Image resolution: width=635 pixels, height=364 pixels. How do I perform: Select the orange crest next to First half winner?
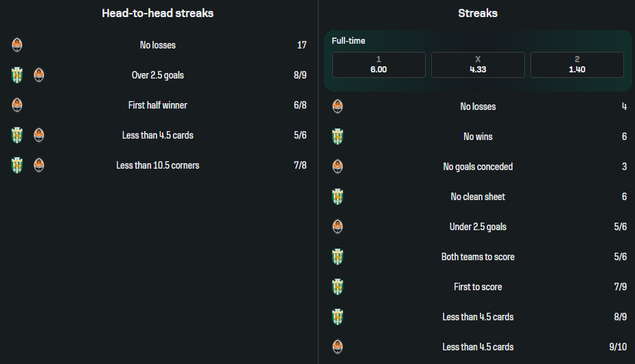(17, 105)
